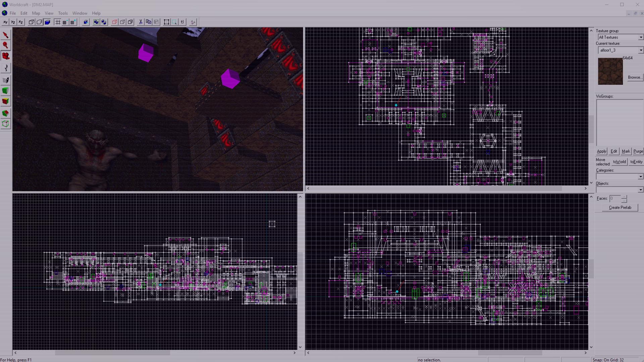
Task: Select the Magnify zoom tool
Action: point(6,45)
